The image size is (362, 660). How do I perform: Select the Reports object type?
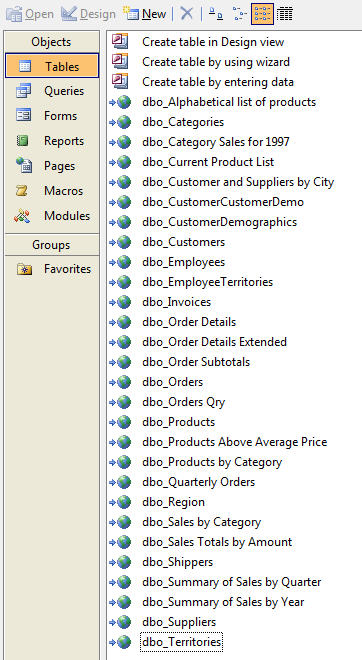click(x=52, y=141)
